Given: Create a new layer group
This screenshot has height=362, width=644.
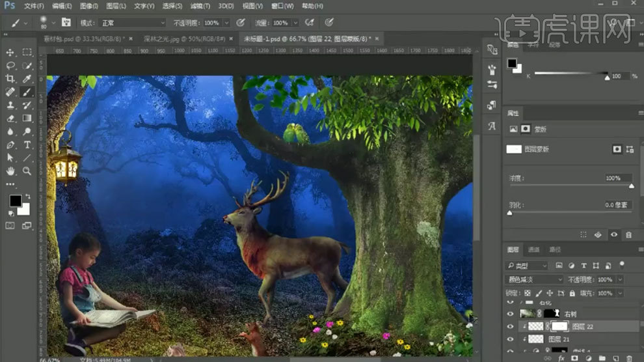Looking at the screenshot, I should click(x=602, y=358).
